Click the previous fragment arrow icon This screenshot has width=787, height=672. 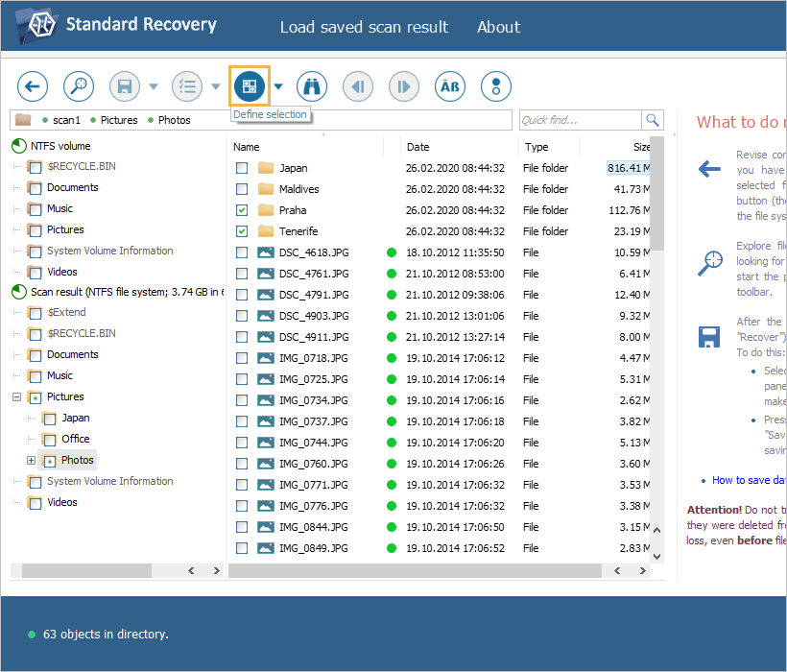pyautogui.click(x=357, y=86)
